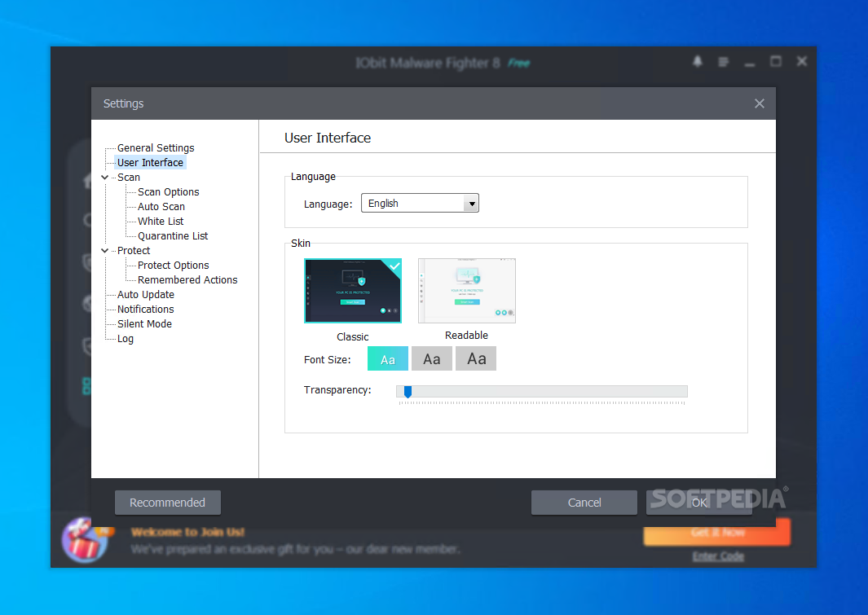Select the large font size Aa
This screenshot has height=615, width=868.
[x=476, y=359]
